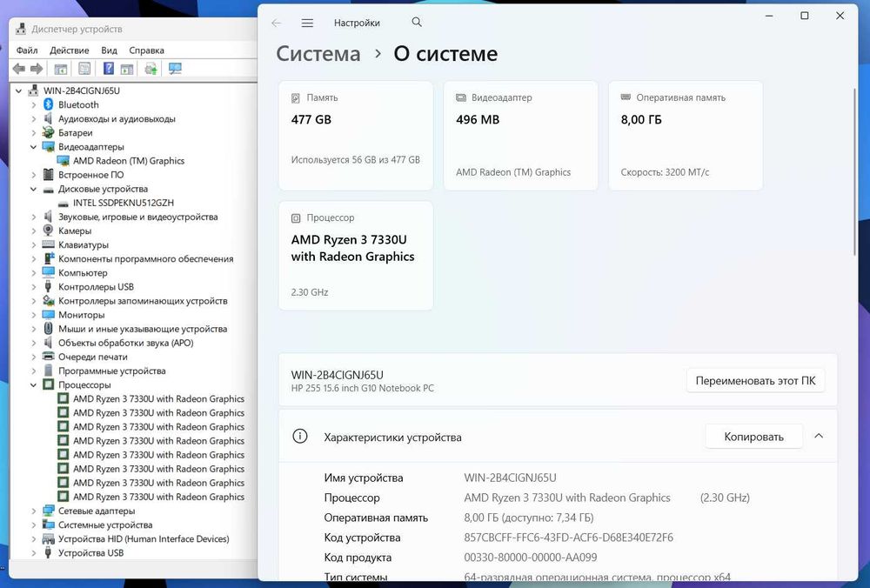Select Звуковые, игровые и видеоустройства
Screen dimensions: 870x588
[x=138, y=217]
